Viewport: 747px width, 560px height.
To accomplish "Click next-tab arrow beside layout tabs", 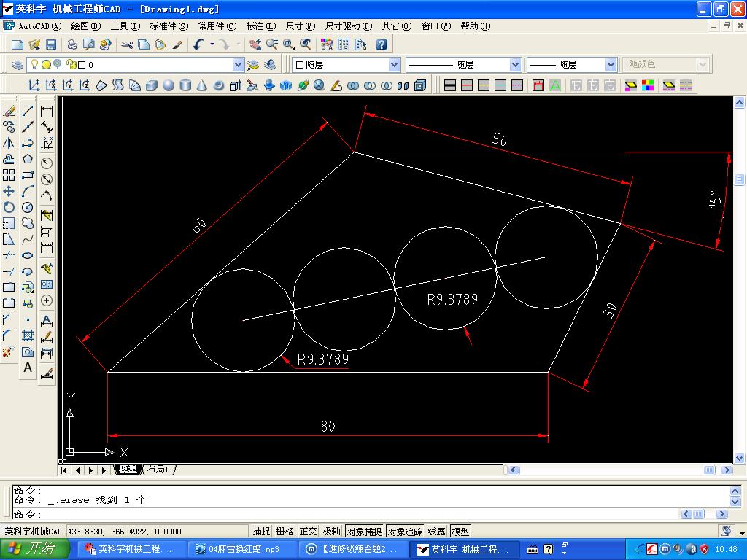I will [90, 470].
